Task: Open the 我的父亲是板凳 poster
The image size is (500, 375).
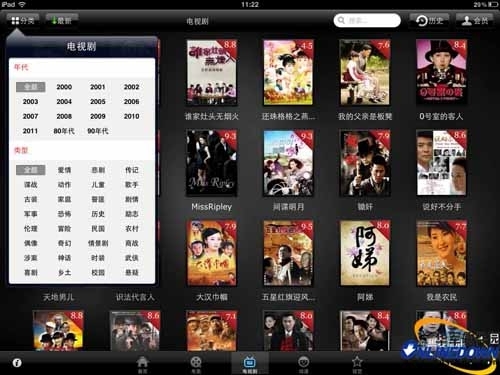Action: click(x=365, y=72)
